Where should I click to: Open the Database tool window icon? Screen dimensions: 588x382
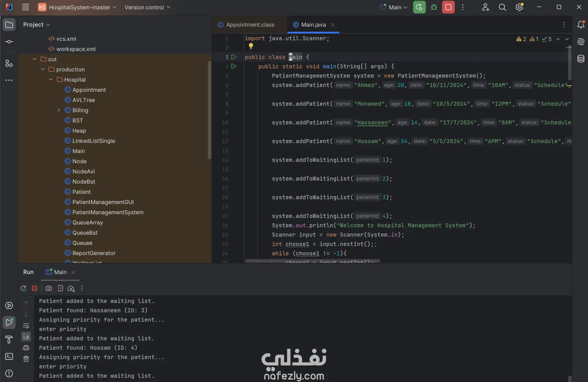coord(581,59)
